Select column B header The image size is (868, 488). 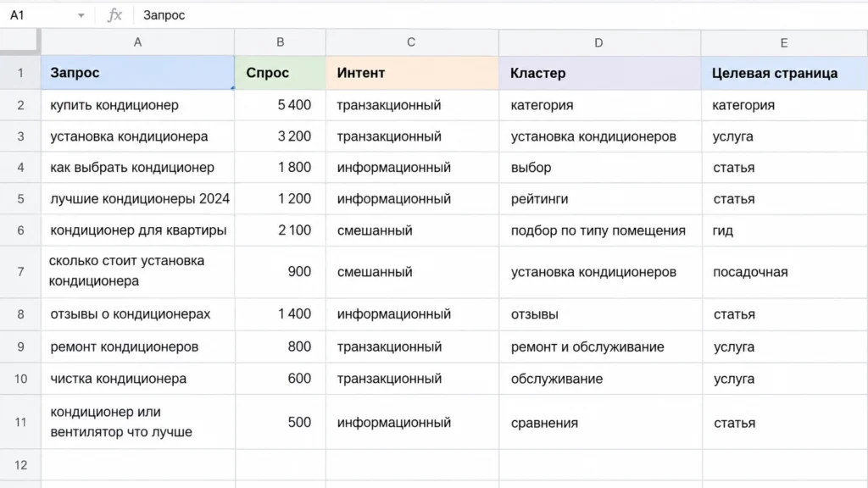[280, 42]
